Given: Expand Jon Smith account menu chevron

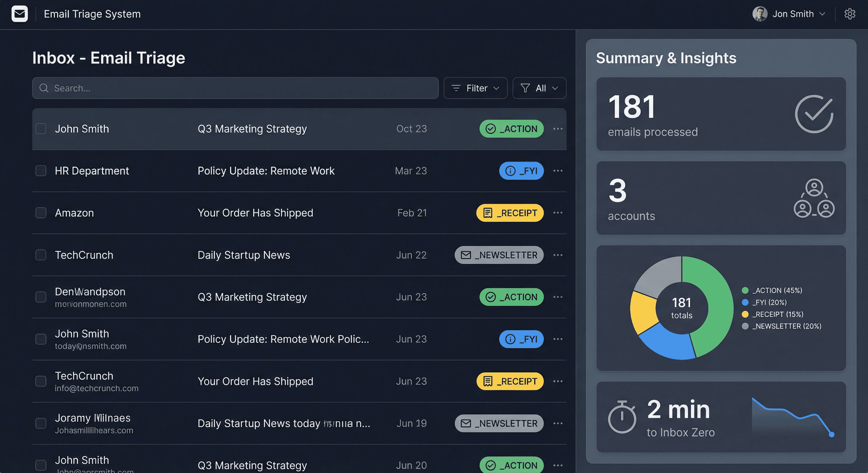Looking at the screenshot, I should (822, 14).
